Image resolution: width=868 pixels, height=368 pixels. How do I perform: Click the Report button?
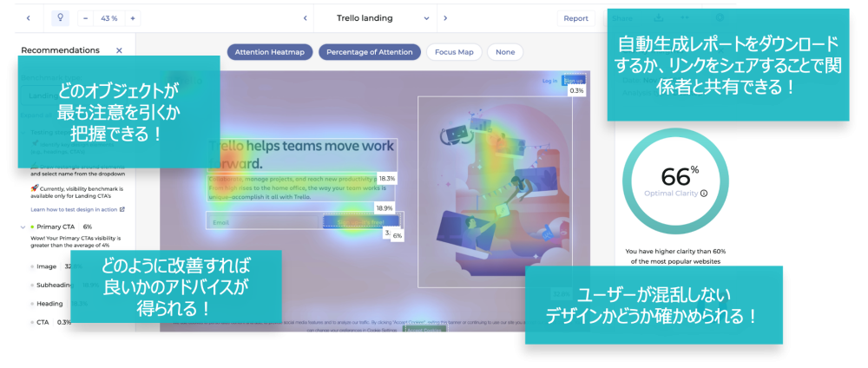click(575, 18)
